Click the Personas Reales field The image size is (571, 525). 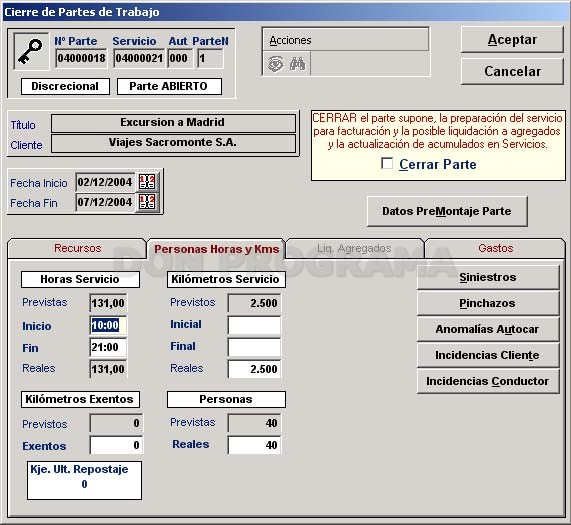tap(254, 445)
